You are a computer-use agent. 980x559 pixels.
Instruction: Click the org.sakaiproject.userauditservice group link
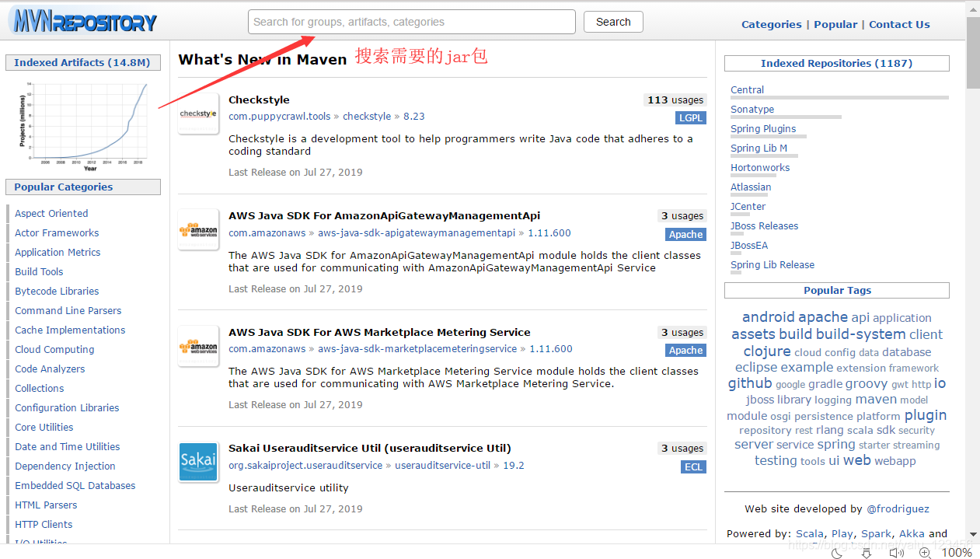point(305,465)
